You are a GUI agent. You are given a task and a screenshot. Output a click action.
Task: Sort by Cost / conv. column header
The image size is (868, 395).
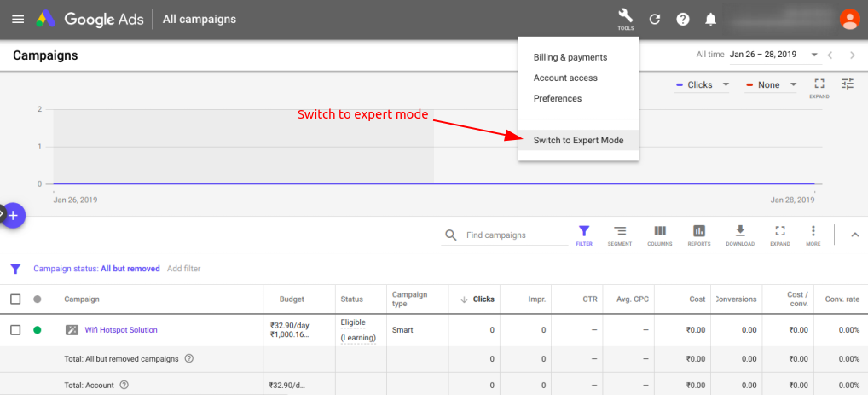click(798, 299)
